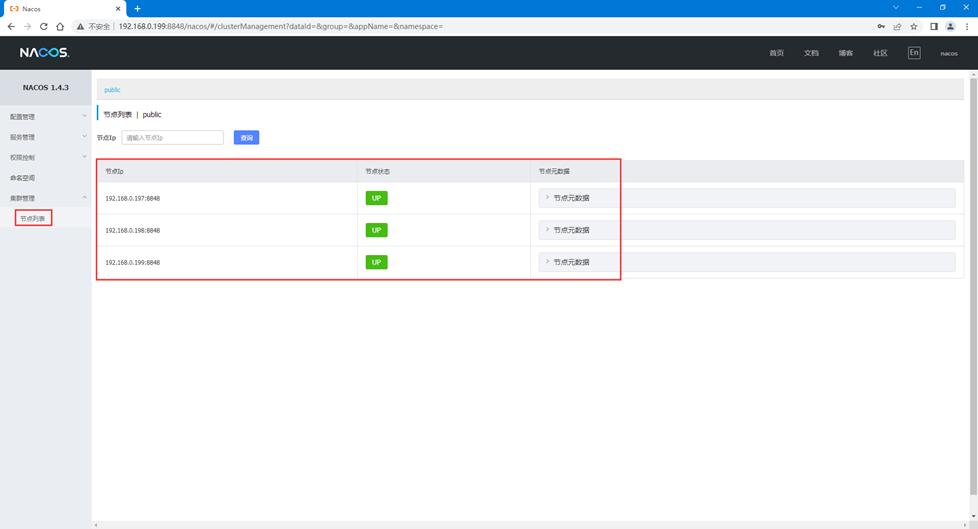Image resolution: width=978 pixels, height=529 pixels.
Task: Go back with the browser back arrow
Action: pos(11,26)
